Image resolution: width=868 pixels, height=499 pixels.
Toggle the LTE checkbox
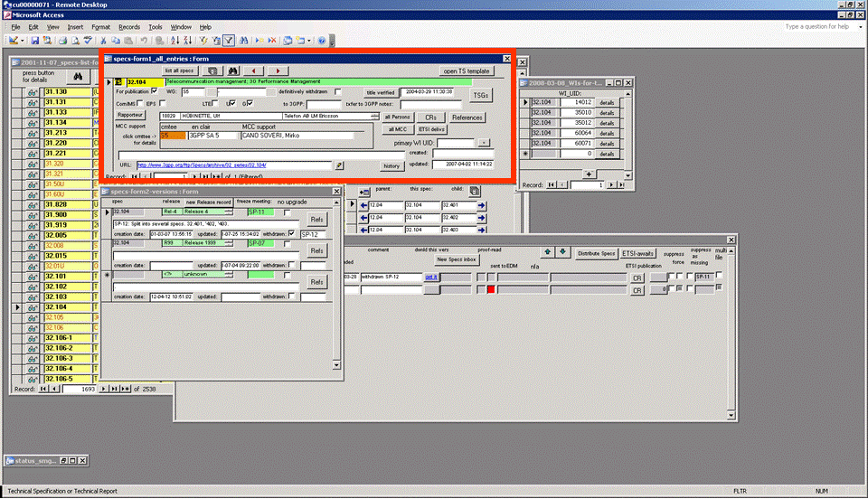pos(214,104)
